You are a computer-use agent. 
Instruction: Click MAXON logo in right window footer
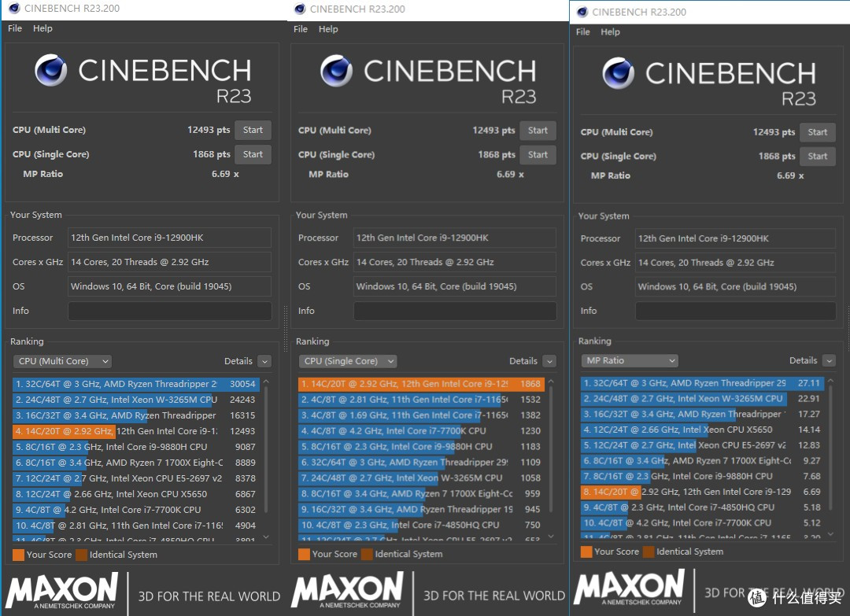(630, 588)
